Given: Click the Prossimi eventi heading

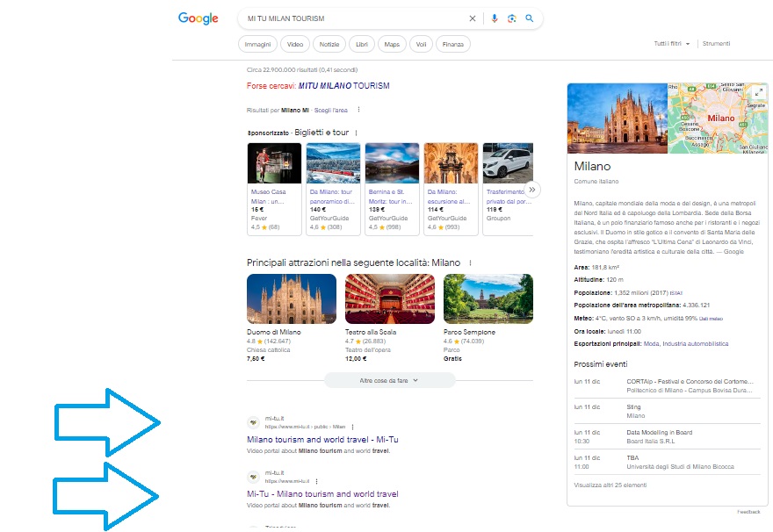Looking at the screenshot, I should (x=601, y=364).
